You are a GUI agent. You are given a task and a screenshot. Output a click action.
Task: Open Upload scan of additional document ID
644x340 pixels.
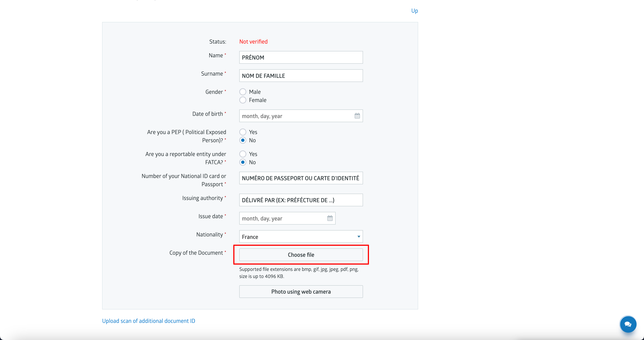pos(149,321)
